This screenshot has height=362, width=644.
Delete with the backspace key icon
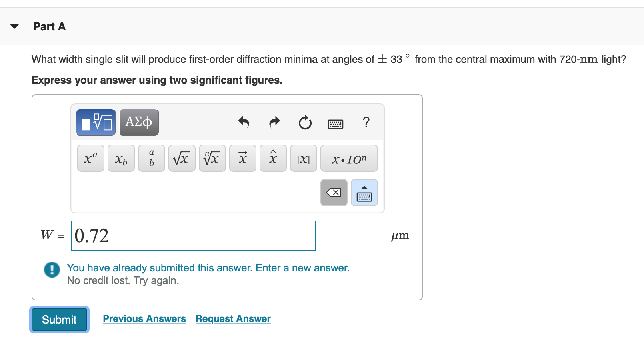pos(334,193)
